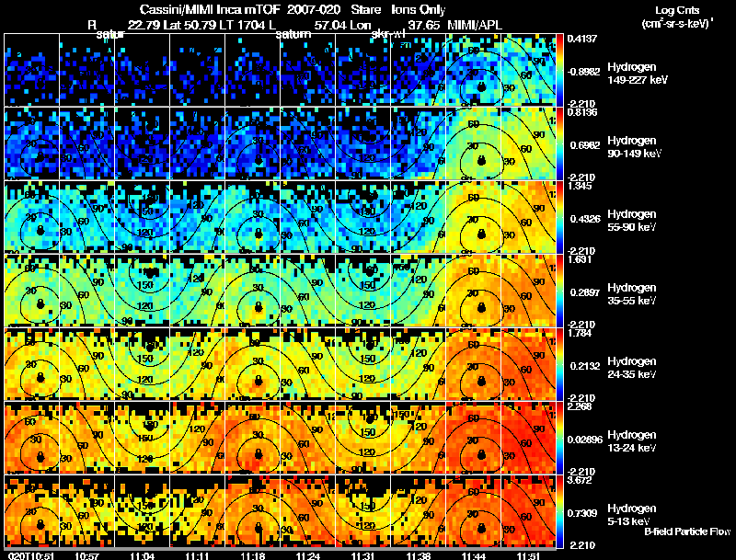Viewport: 736px width, 560px height.
Task: Click the '0.8136' colorbar maximum value
Action: click(582, 112)
